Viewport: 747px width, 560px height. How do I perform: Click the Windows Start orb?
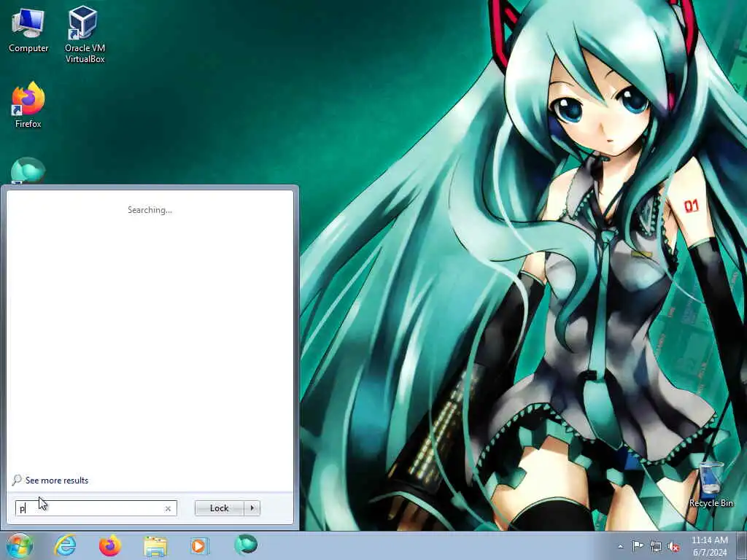(19, 545)
